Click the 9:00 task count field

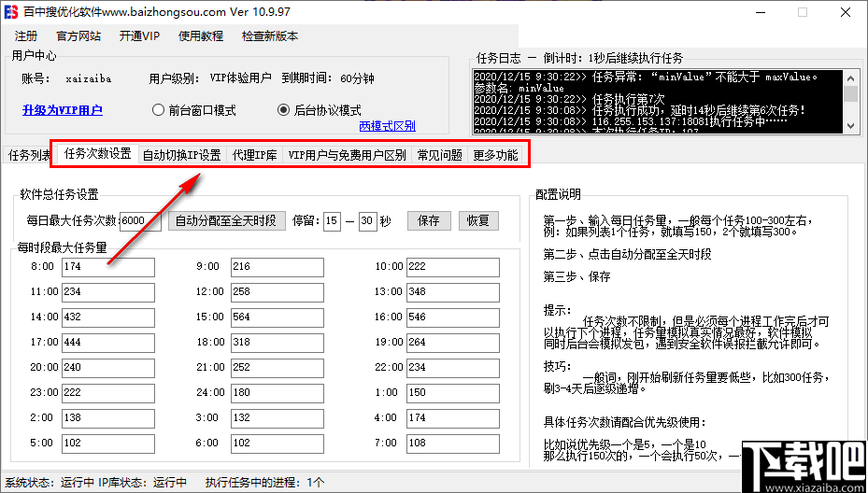[x=277, y=267]
